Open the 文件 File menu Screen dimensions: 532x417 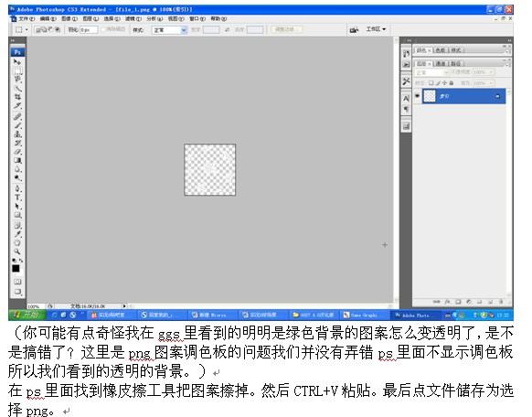tap(27, 18)
